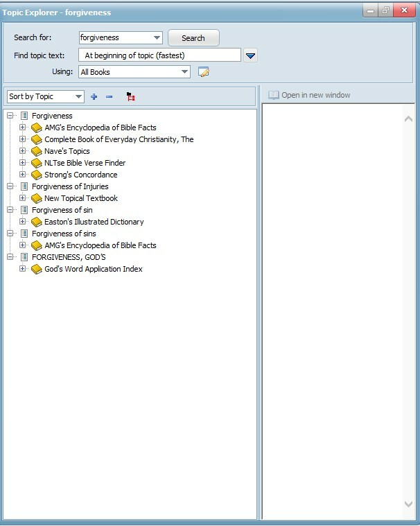Click topic page icon beside top Forgiveness node

point(24,116)
